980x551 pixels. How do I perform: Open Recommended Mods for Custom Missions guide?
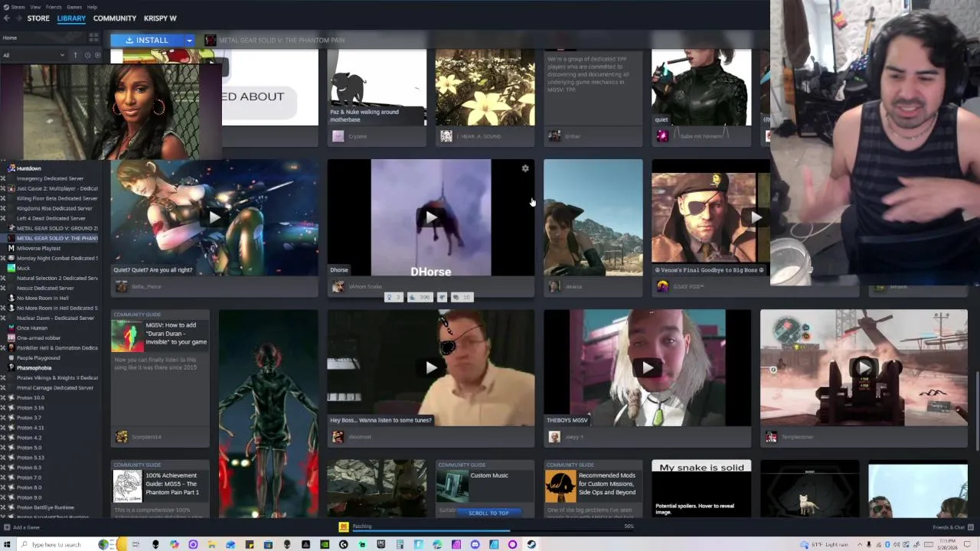pyautogui.click(x=593, y=489)
